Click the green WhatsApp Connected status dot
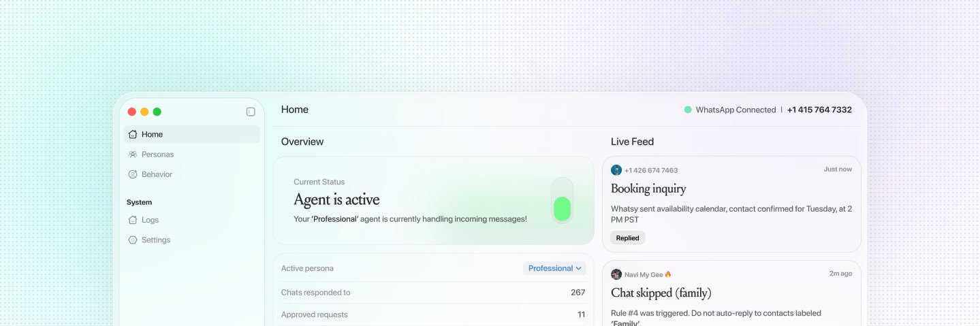The width and height of the screenshot is (980, 326). tap(688, 110)
